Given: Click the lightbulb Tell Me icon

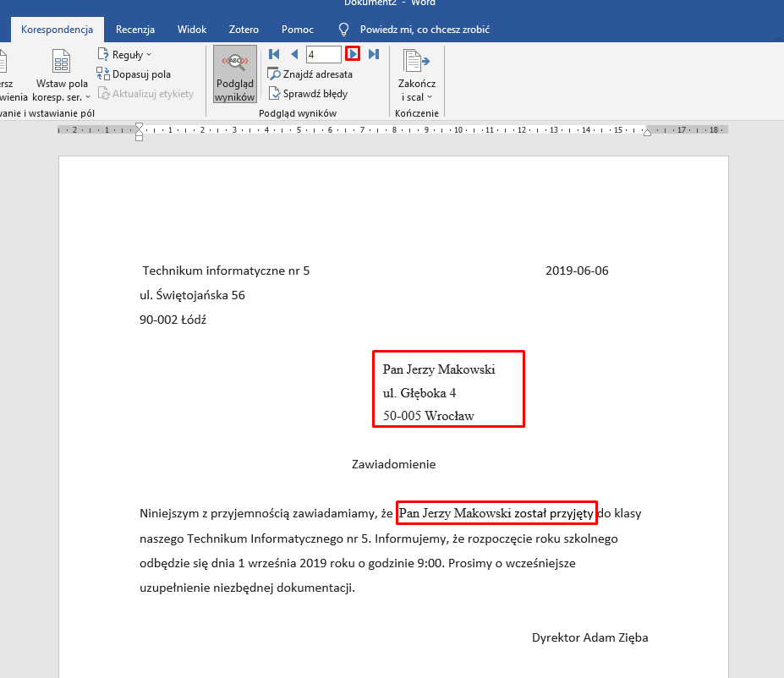Looking at the screenshot, I should coord(343,30).
